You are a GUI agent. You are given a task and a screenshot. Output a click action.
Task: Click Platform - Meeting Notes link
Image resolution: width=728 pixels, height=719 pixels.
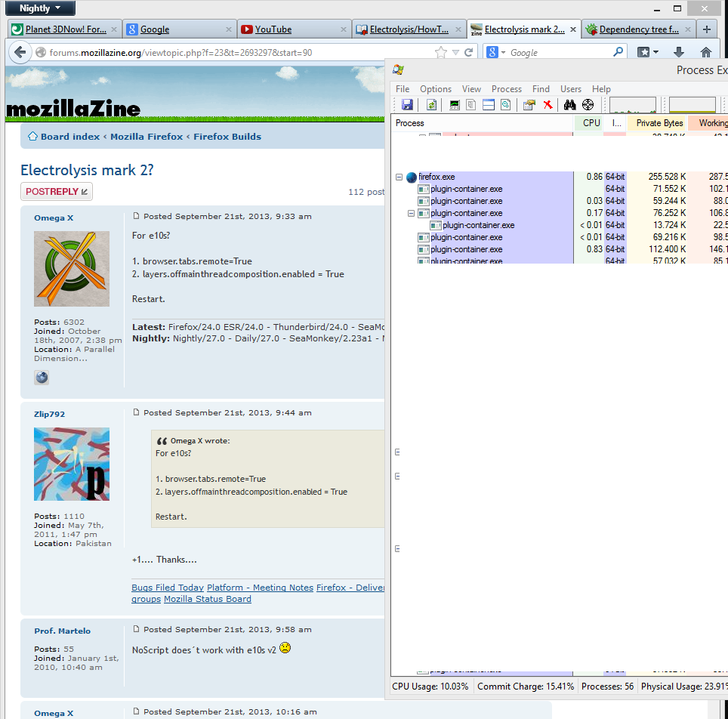260,588
